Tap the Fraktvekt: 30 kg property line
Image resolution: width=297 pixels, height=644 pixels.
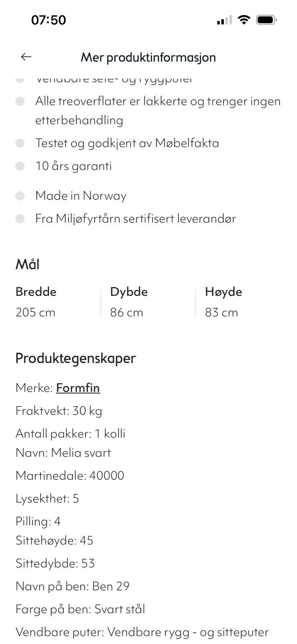(59, 411)
